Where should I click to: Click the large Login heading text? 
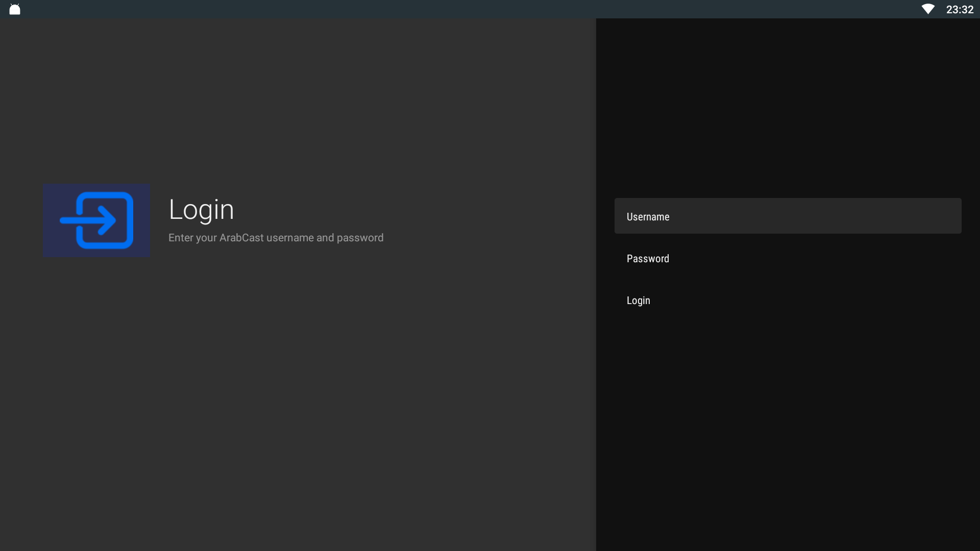(201, 209)
